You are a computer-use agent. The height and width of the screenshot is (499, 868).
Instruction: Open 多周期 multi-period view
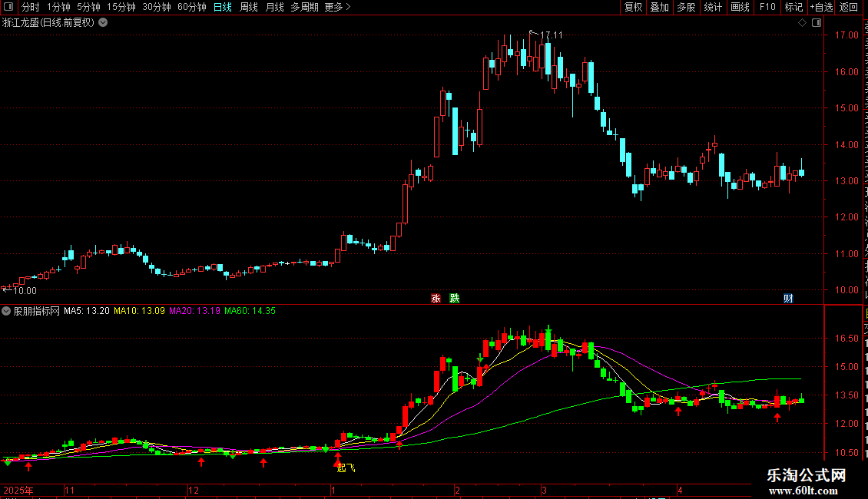click(304, 7)
